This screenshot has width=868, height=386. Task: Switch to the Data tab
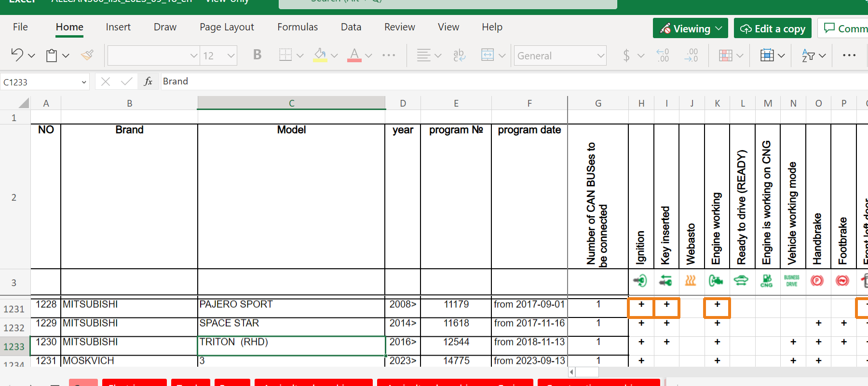pyautogui.click(x=351, y=27)
